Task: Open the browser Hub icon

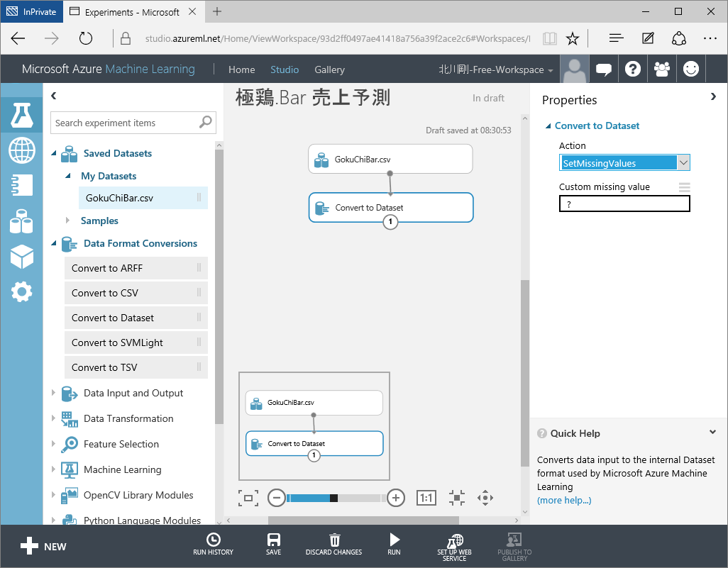Action: [x=616, y=38]
